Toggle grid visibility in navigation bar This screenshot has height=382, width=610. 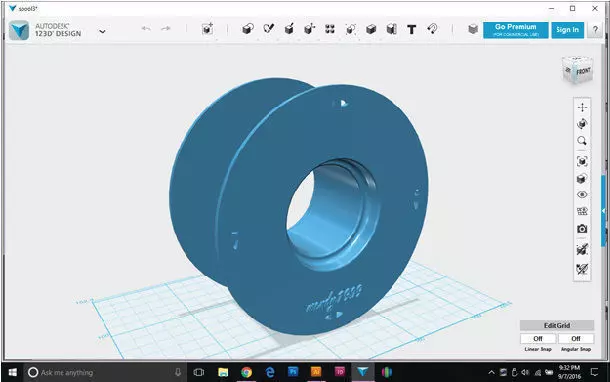[582, 211]
